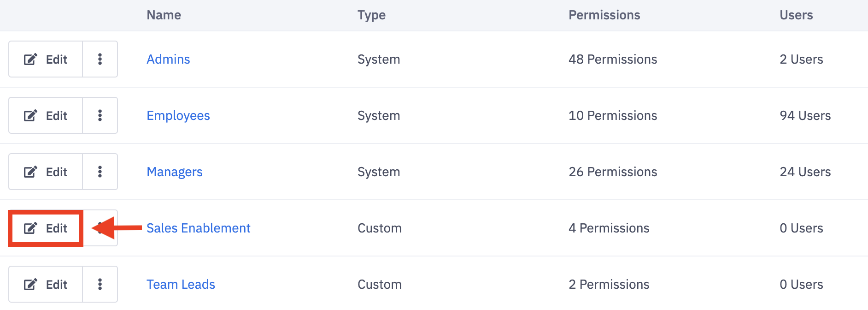
Task: Click the Edit button for Managers
Action: pyautogui.click(x=46, y=172)
